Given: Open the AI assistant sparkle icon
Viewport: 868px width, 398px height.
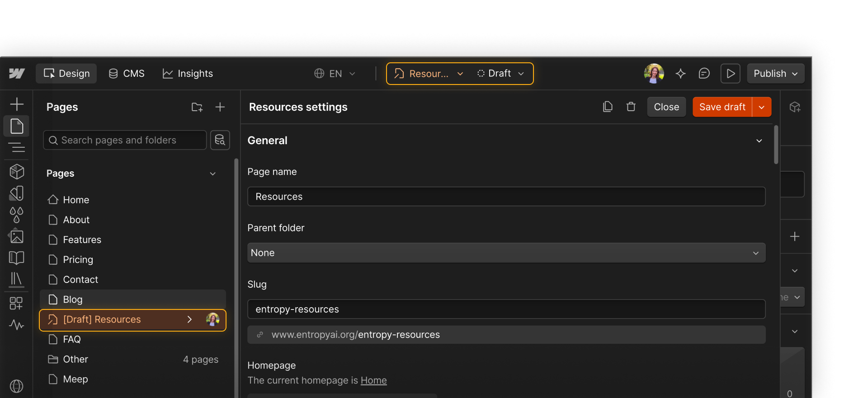Looking at the screenshot, I should coord(681,74).
